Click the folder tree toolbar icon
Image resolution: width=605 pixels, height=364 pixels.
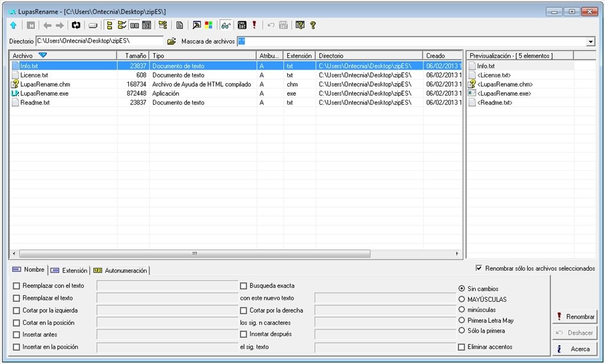[163, 25]
